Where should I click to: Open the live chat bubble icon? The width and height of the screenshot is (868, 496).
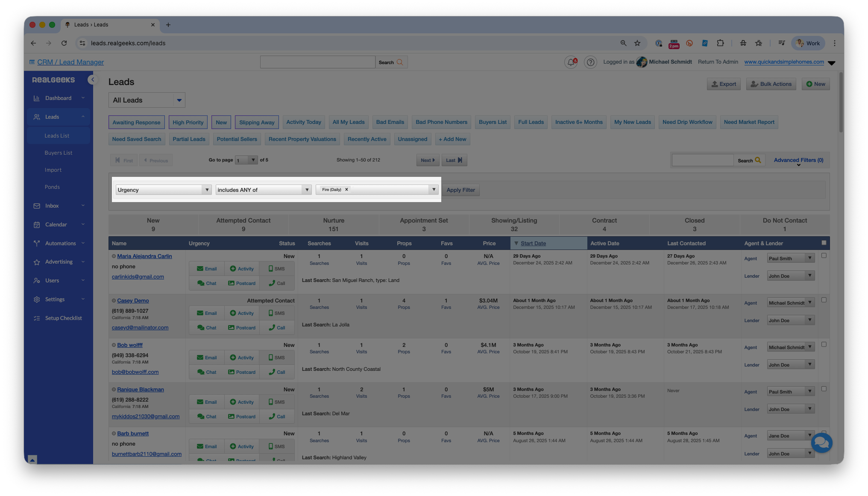pos(821,443)
